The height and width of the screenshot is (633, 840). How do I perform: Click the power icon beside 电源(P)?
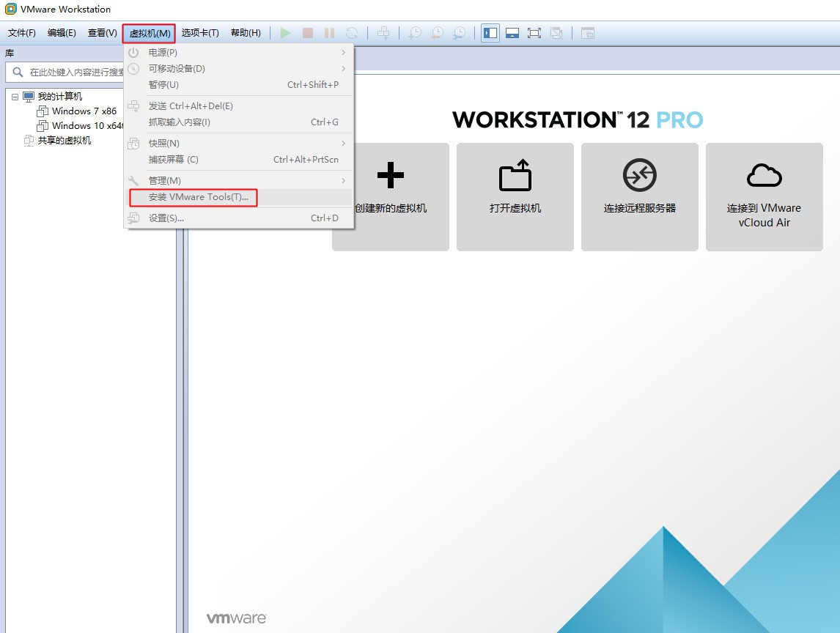(x=133, y=53)
